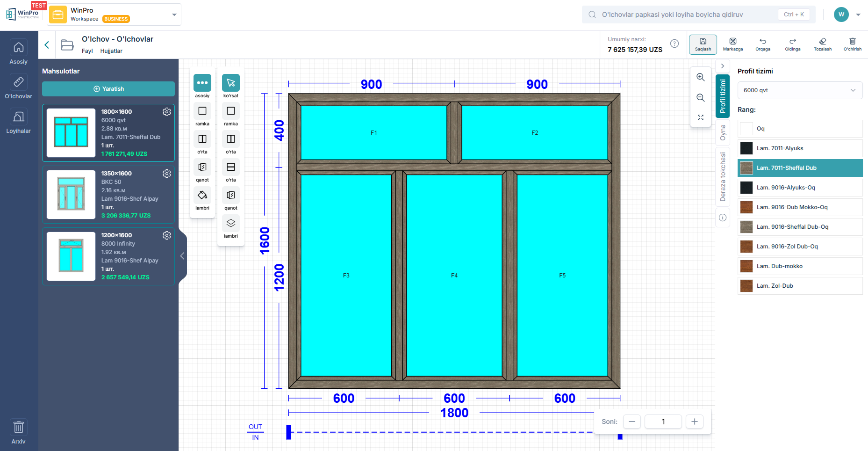
Task: Increase quantity with the plus button
Action: pyautogui.click(x=694, y=422)
